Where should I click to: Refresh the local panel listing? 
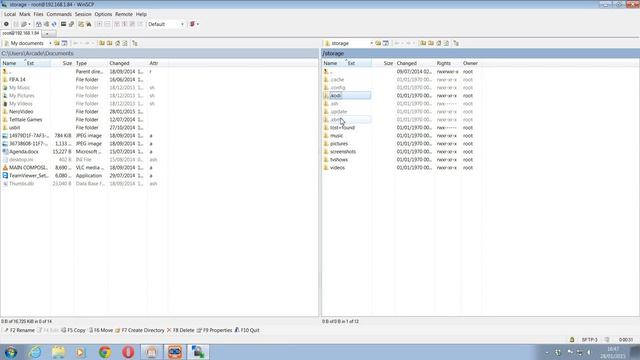pos(125,43)
